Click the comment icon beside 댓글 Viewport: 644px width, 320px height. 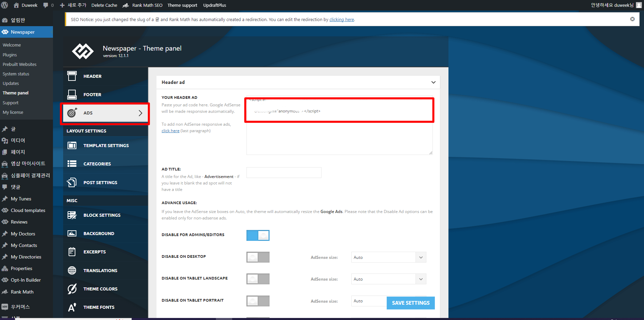pos(5,187)
